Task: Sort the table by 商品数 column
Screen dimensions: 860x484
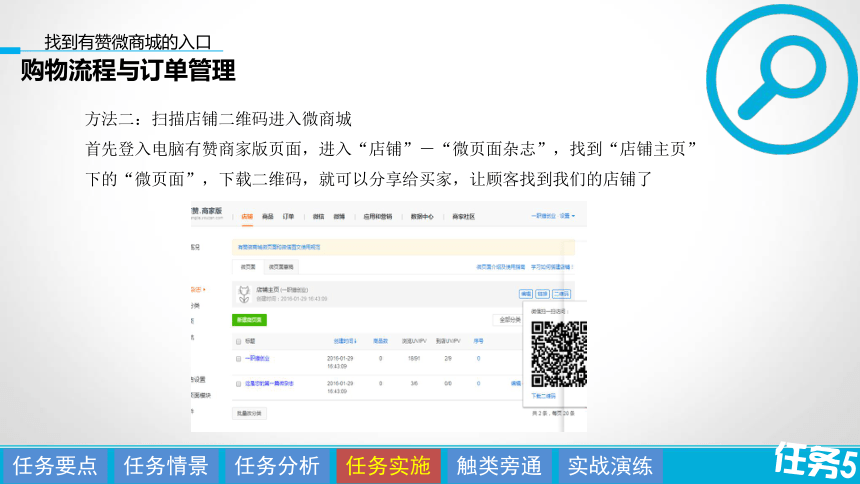Action: 381,341
